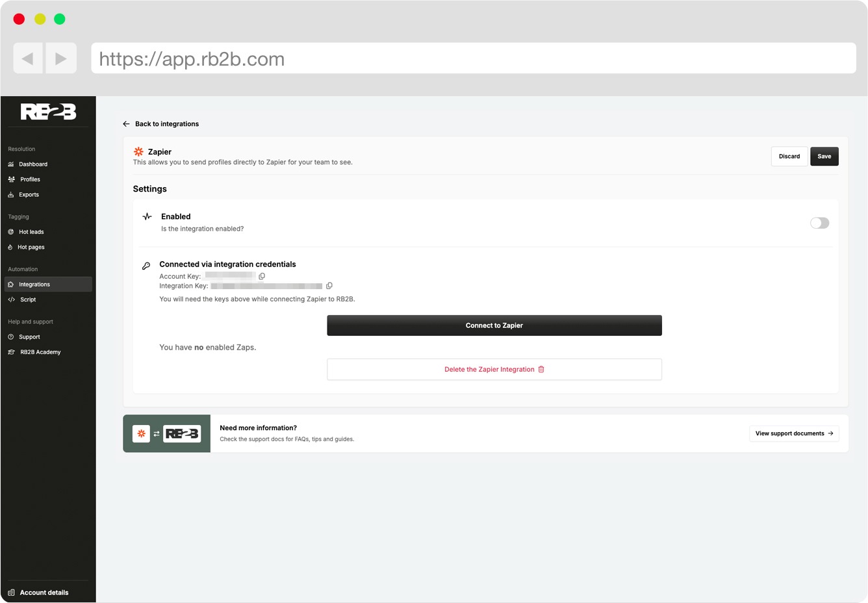This screenshot has height=603, width=868.
Task: Click the key icon beside the integration credentials
Action: pyautogui.click(x=146, y=265)
